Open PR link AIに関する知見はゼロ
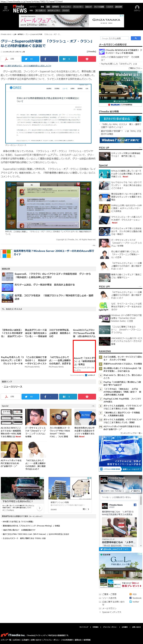This screenshot has width=143, height=644. pyautogui.click(x=28, y=66)
